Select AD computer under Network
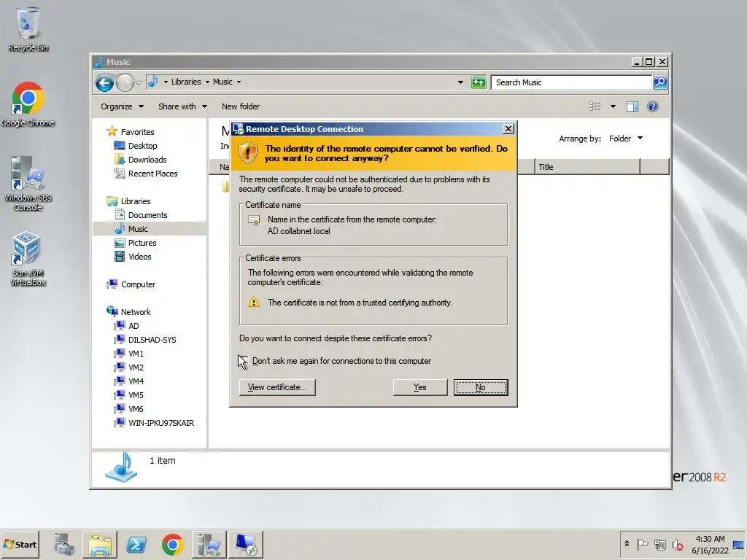747x560 pixels. pos(133,326)
